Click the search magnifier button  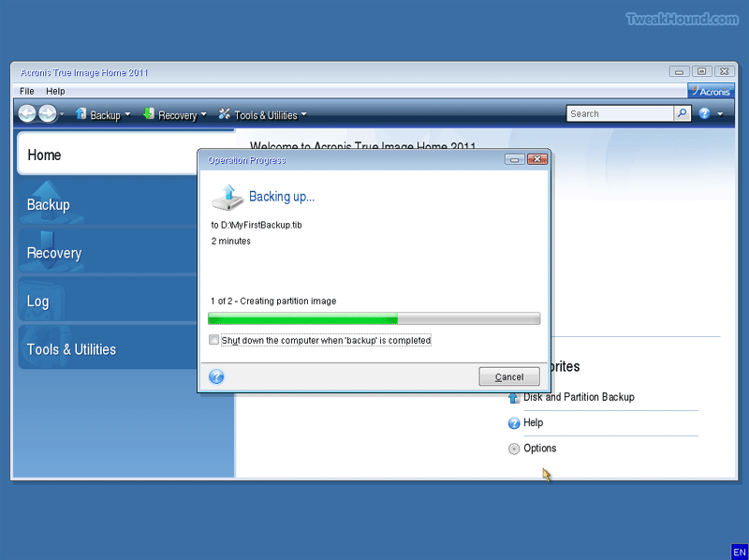(x=683, y=113)
